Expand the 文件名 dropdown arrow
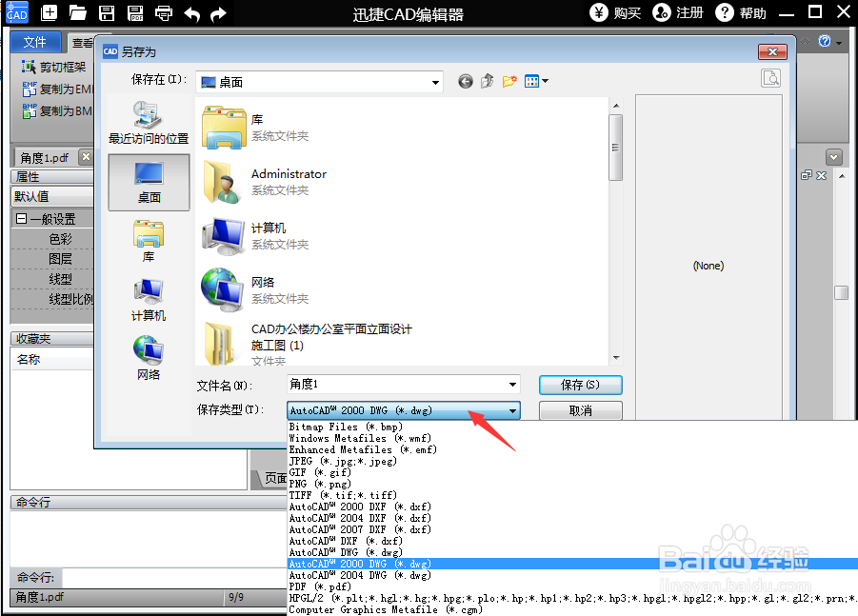The height and width of the screenshot is (616, 858). point(512,384)
